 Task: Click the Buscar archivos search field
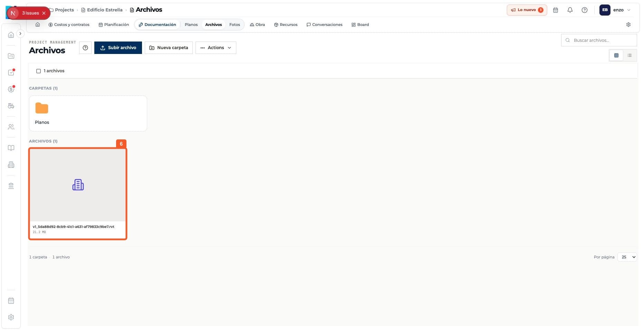tap(599, 40)
